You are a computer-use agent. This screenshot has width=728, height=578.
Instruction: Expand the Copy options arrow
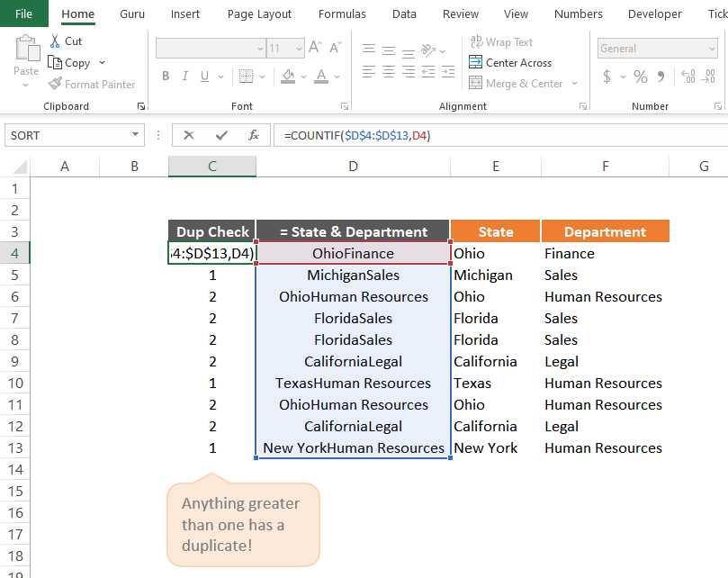tap(103, 63)
